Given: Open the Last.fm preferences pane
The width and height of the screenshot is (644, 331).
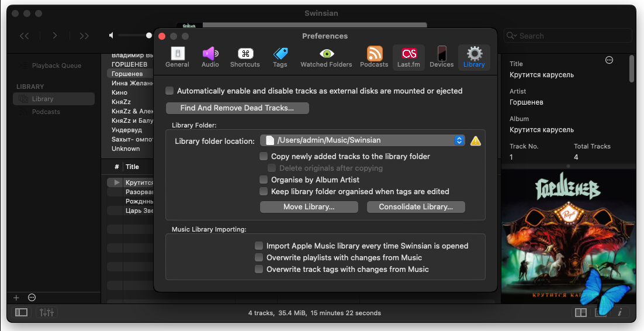Looking at the screenshot, I should (x=408, y=57).
